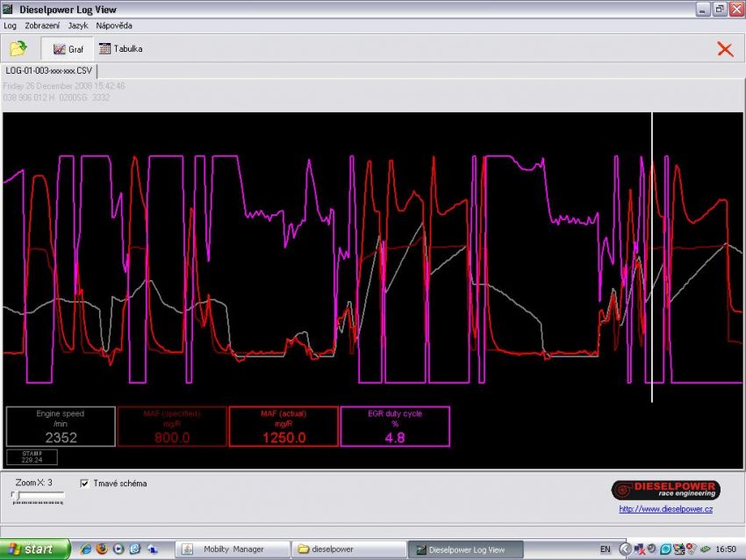
Task: Click the STAMP 229.24 box
Action: click(x=32, y=456)
